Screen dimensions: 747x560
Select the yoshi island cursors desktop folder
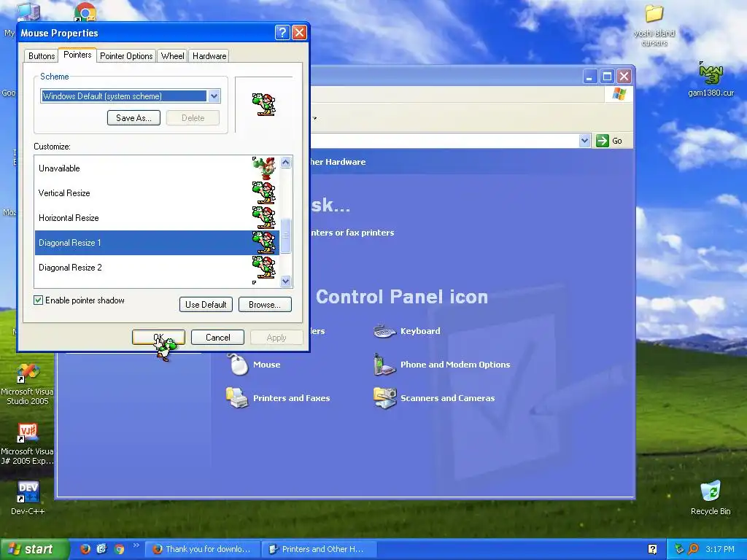pyautogui.click(x=654, y=25)
